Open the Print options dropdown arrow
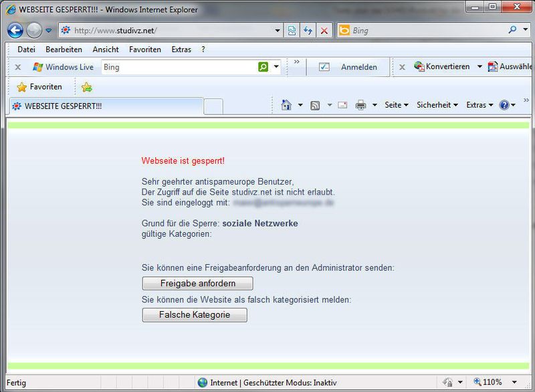The image size is (535, 392). click(374, 105)
